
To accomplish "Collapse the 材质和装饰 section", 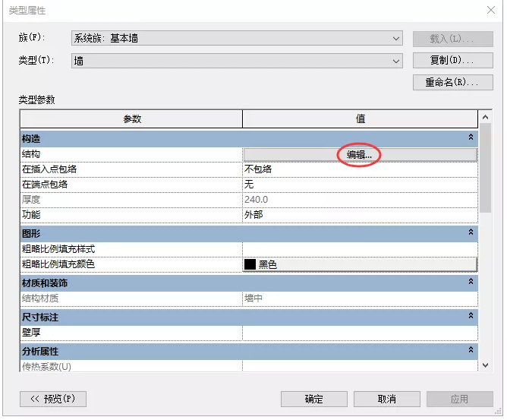I will [x=471, y=283].
